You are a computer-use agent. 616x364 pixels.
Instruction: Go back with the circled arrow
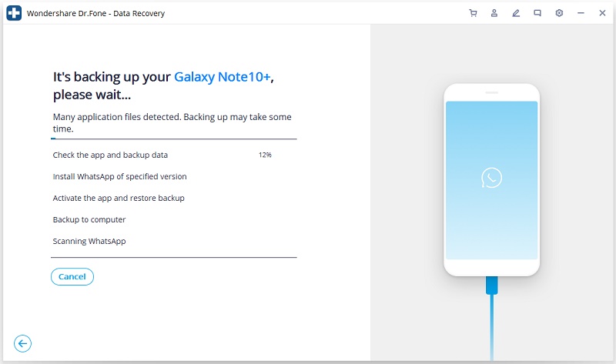tap(23, 343)
